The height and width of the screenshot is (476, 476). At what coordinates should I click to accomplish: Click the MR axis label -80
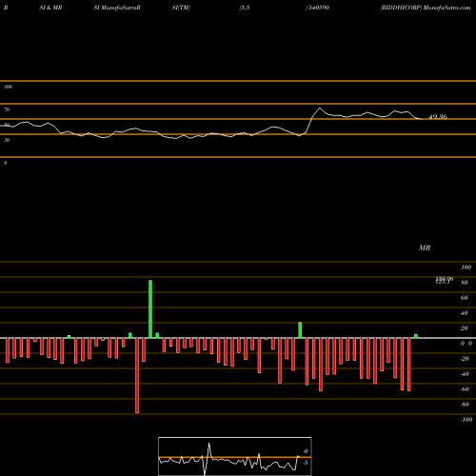465,405
